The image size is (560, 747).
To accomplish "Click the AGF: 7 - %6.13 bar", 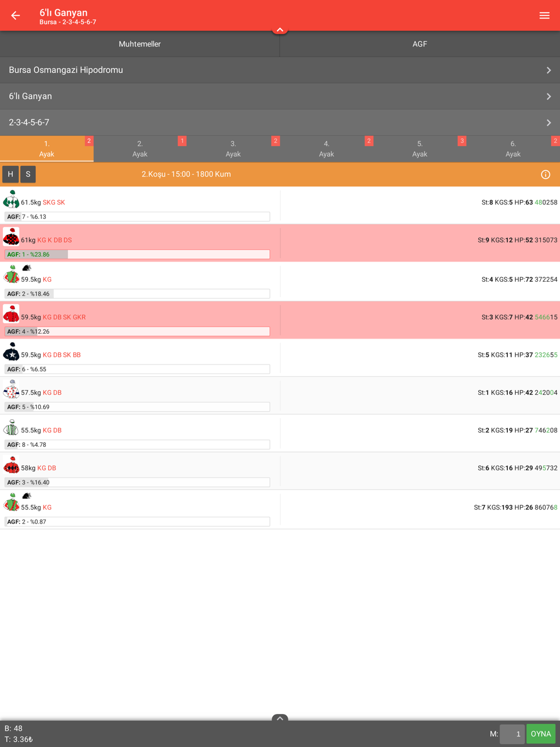I will pos(137,217).
